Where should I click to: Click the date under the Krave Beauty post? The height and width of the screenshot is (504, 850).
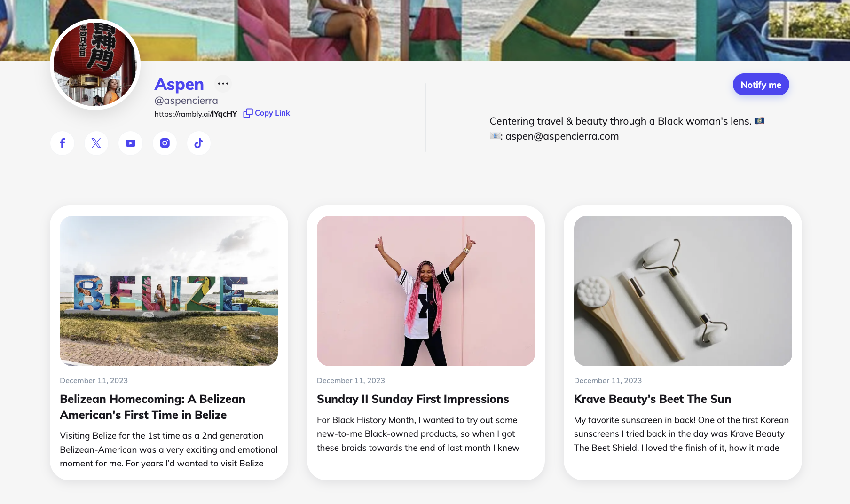pyautogui.click(x=608, y=381)
